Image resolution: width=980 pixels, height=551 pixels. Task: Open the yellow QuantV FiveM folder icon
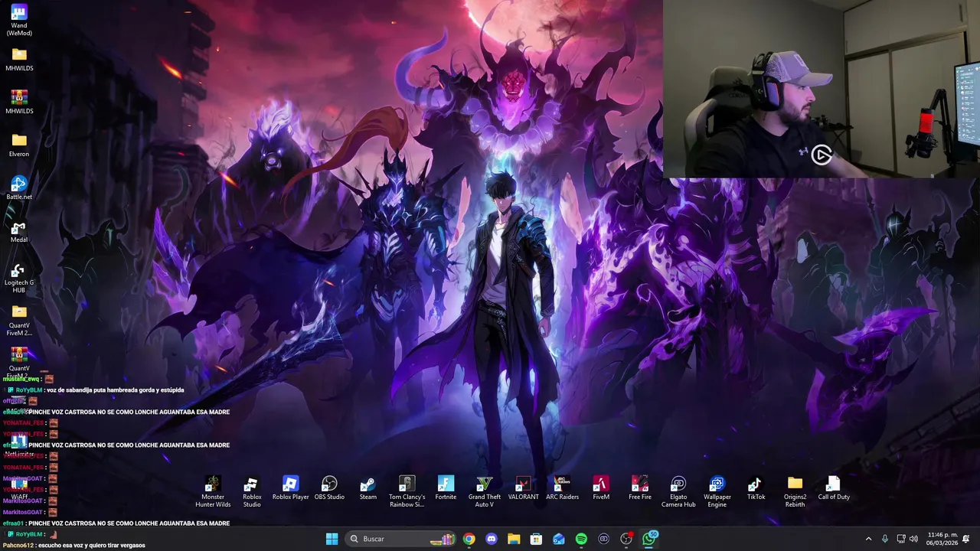19,319
